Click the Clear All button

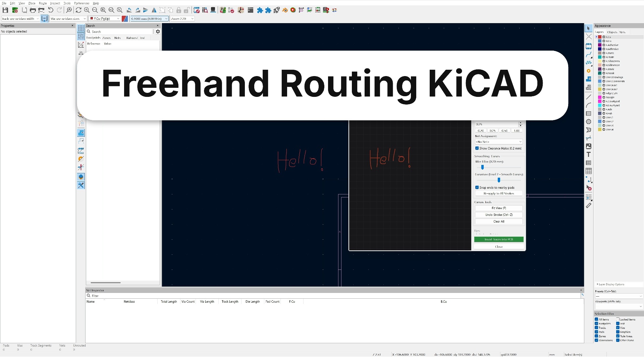(x=499, y=222)
